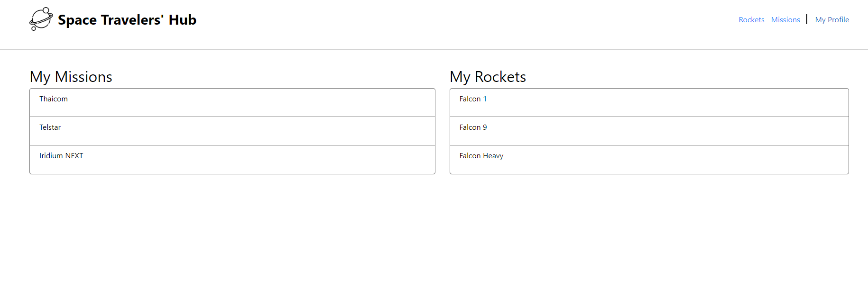Open the Missions page
Image resolution: width=868 pixels, height=289 pixels.
tap(785, 19)
